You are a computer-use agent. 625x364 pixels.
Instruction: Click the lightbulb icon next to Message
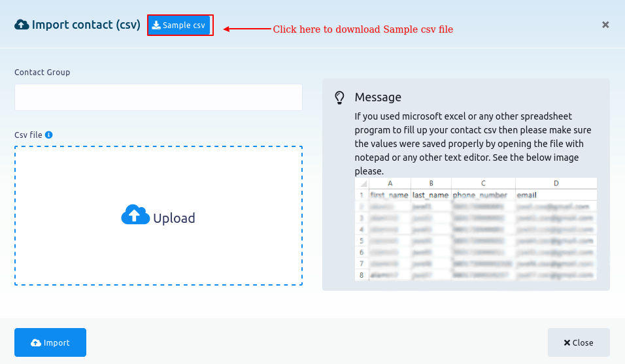339,97
